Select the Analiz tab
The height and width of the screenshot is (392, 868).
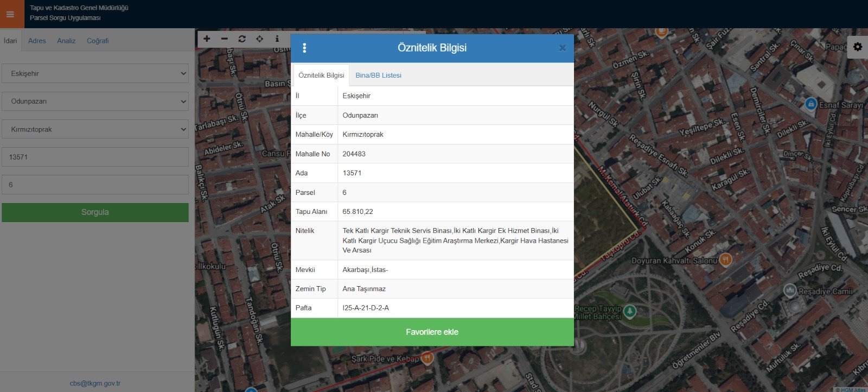pyautogui.click(x=66, y=41)
